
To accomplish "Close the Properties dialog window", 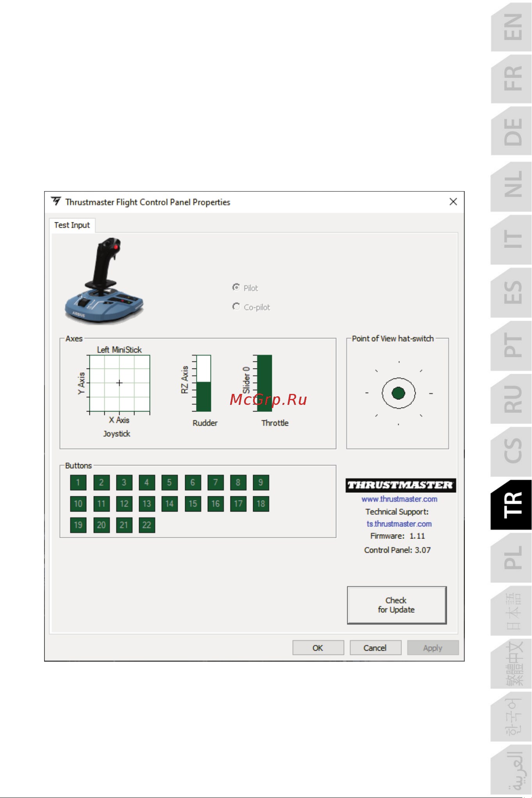I will pyautogui.click(x=453, y=202).
